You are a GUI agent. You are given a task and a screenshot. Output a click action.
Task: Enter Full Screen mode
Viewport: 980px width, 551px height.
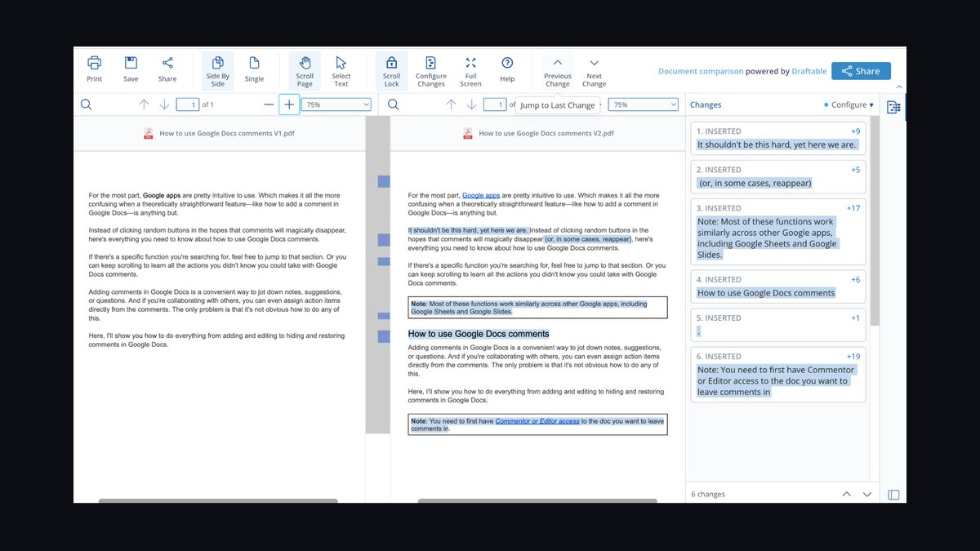470,70
